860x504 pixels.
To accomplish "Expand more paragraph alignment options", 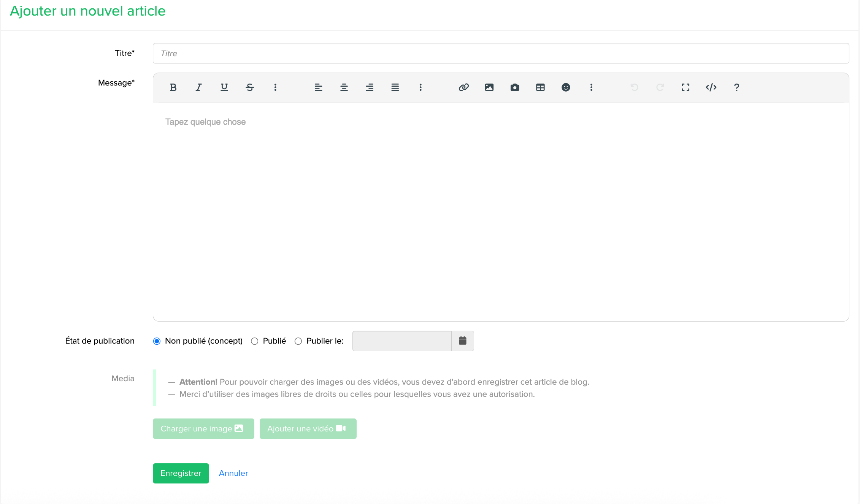I will coord(420,87).
